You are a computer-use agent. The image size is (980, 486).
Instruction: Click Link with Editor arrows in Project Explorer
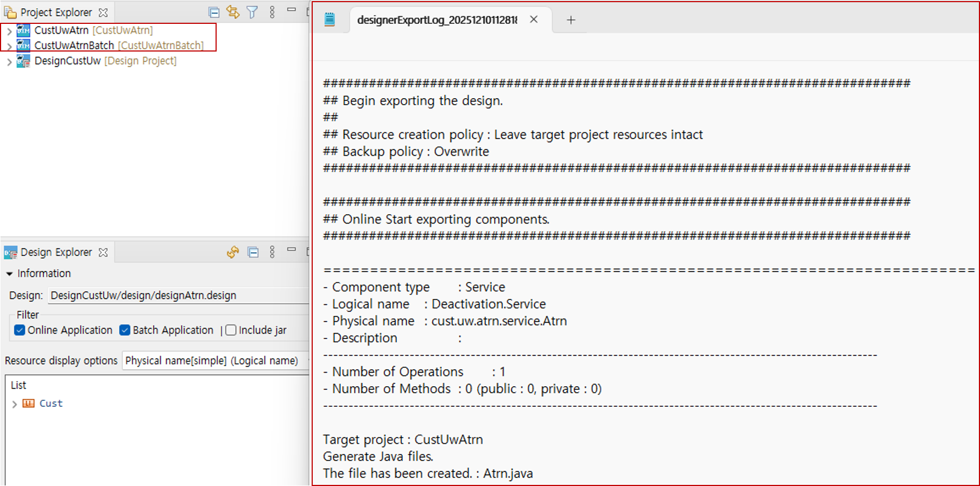click(233, 12)
